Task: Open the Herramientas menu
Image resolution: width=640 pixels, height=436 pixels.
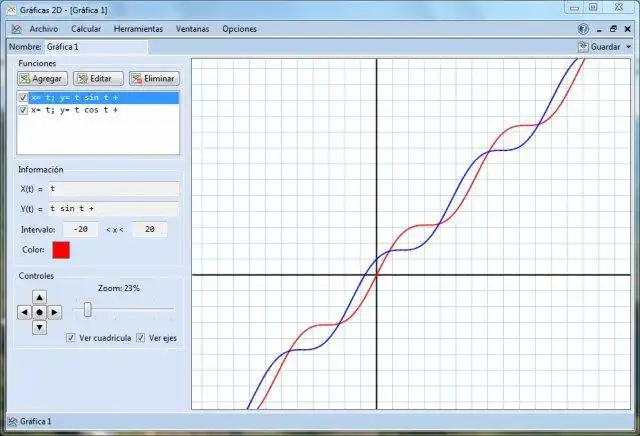Action: (138, 29)
